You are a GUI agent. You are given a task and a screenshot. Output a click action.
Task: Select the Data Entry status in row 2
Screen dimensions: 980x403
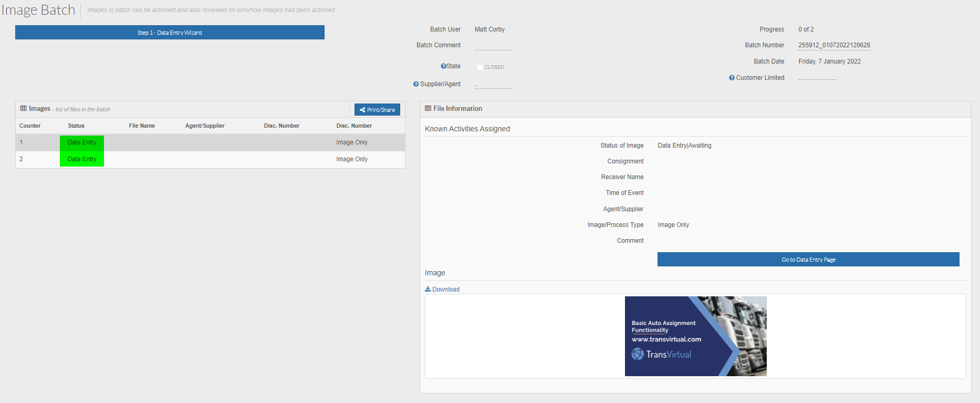82,159
